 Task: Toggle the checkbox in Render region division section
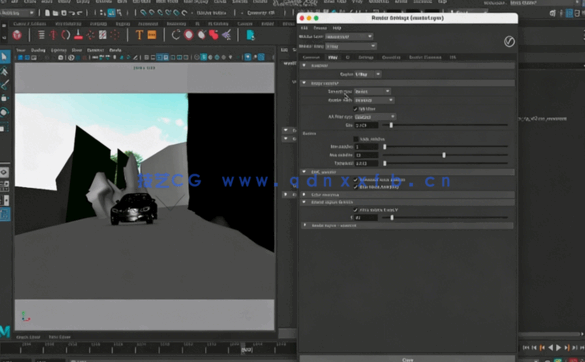(356, 210)
